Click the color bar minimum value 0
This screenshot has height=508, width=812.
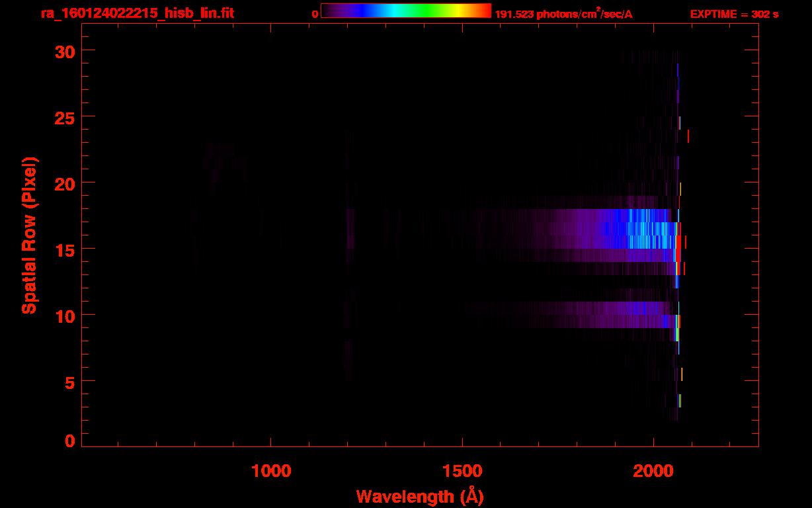315,14
